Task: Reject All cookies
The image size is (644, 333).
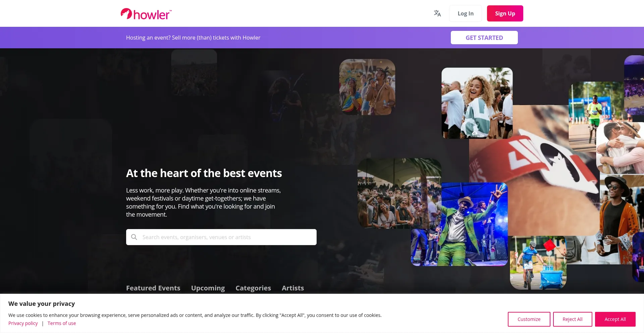Action: 573,319
